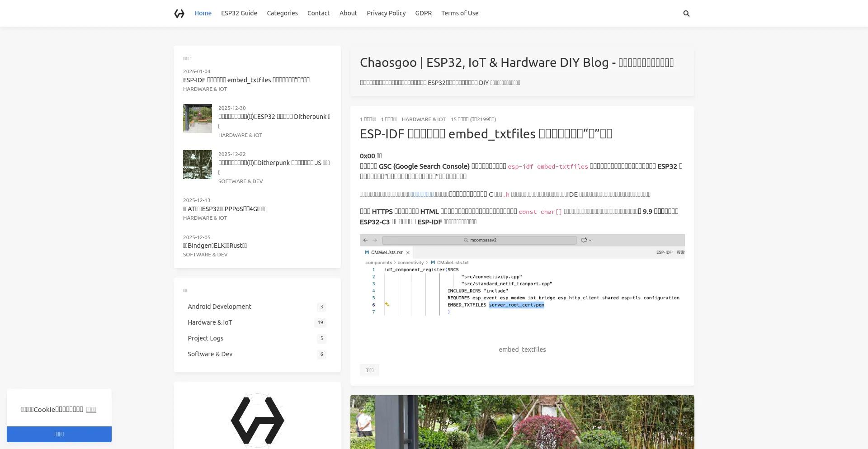
Task: Click HARDWARE & IOT category in article meta
Action: 424,119
